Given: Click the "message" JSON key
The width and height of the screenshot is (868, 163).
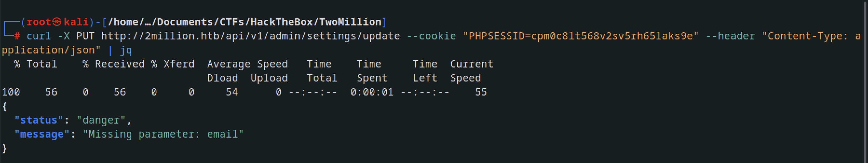Looking at the screenshot, I should 42,134.
